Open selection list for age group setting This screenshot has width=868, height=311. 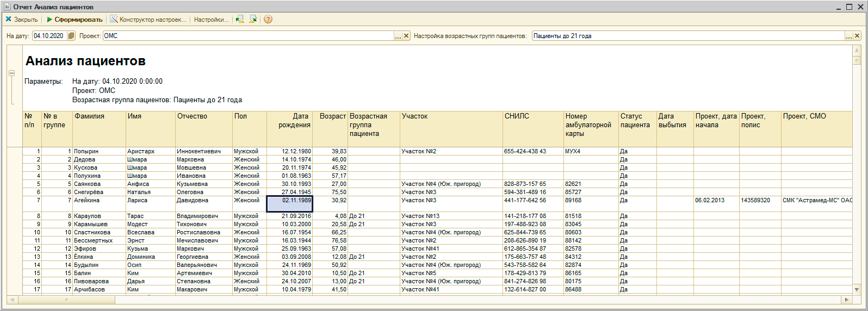[x=848, y=36]
